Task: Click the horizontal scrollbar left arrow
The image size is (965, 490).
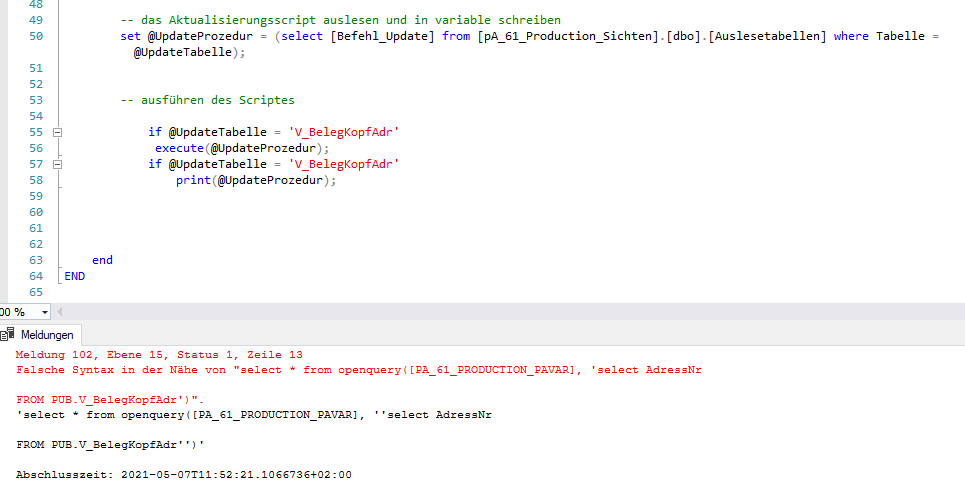Action: (x=59, y=312)
